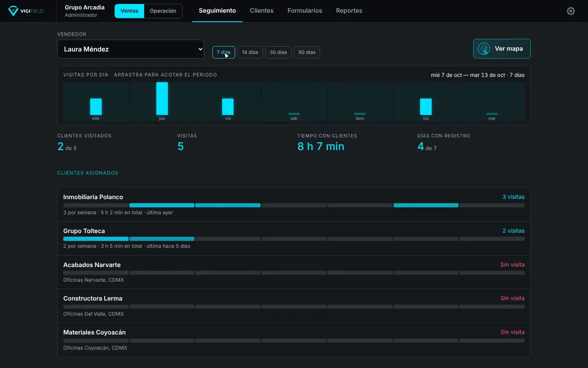Open the Reportes tab

[x=349, y=11]
